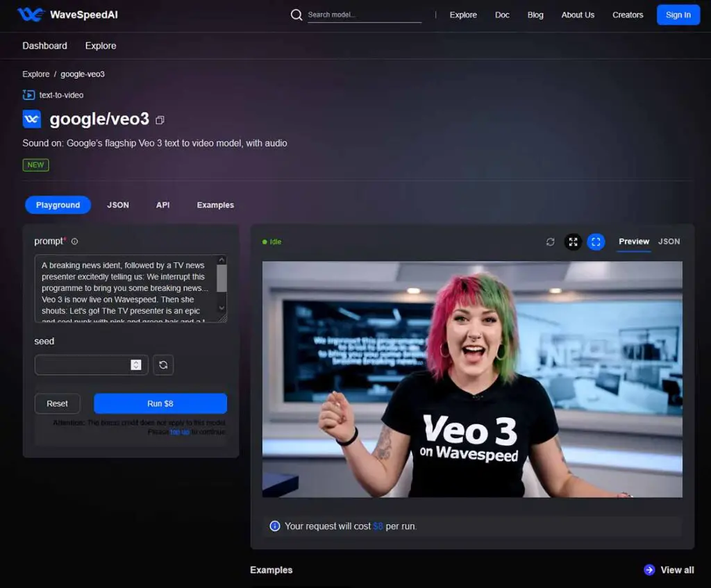Click the Reset button
Screen dimensions: 711x588
pyautogui.click(x=57, y=403)
